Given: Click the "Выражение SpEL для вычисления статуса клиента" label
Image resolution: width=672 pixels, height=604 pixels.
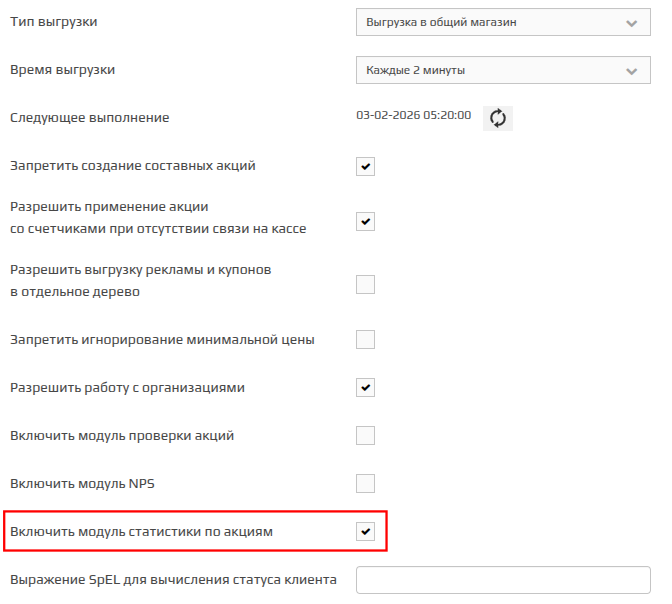Looking at the screenshot, I should [x=173, y=580].
